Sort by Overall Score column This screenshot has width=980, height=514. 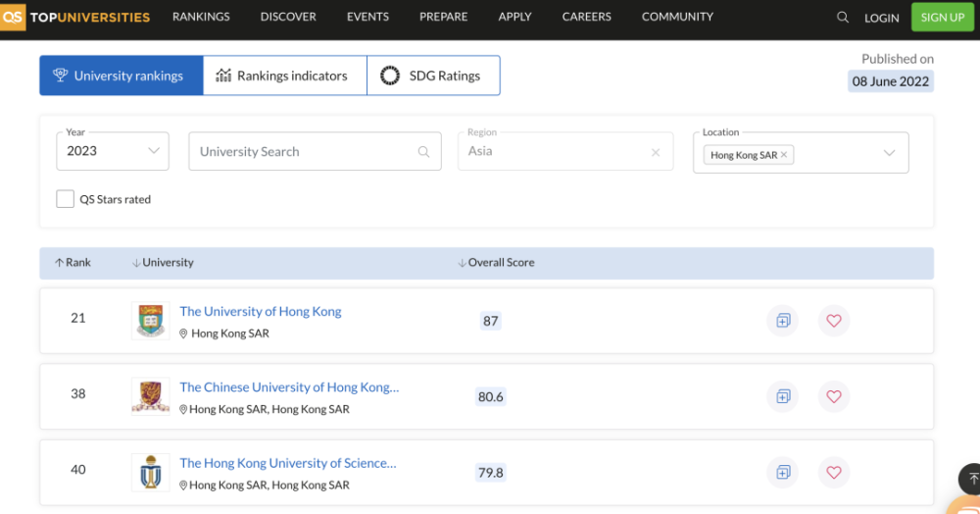click(x=496, y=263)
